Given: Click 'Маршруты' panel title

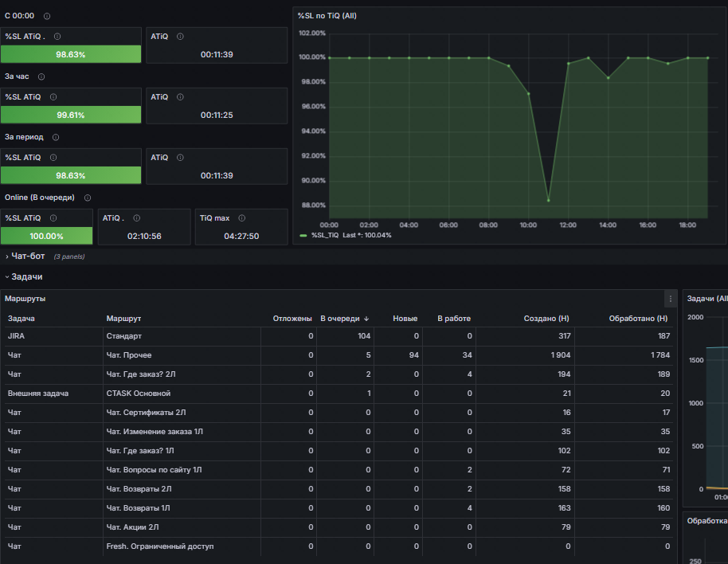Looking at the screenshot, I should pos(25,299).
